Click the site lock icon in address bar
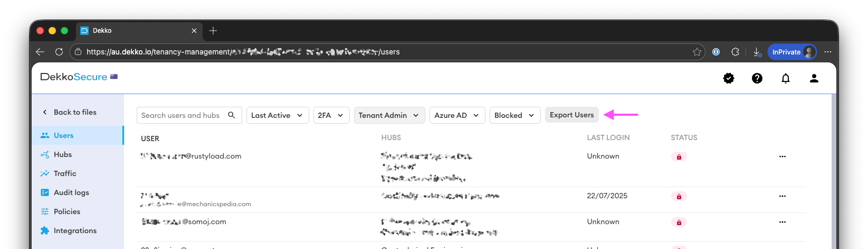Viewport: 868px width, 249px height. (x=78, y=52)
